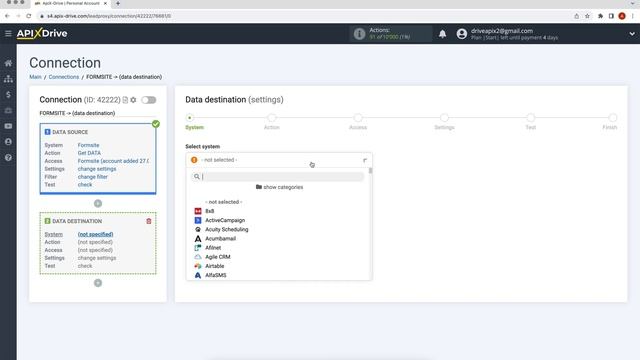Open the help question sidebar icon
This screenshot has width=640, height=360.
(x=8, y=158)
